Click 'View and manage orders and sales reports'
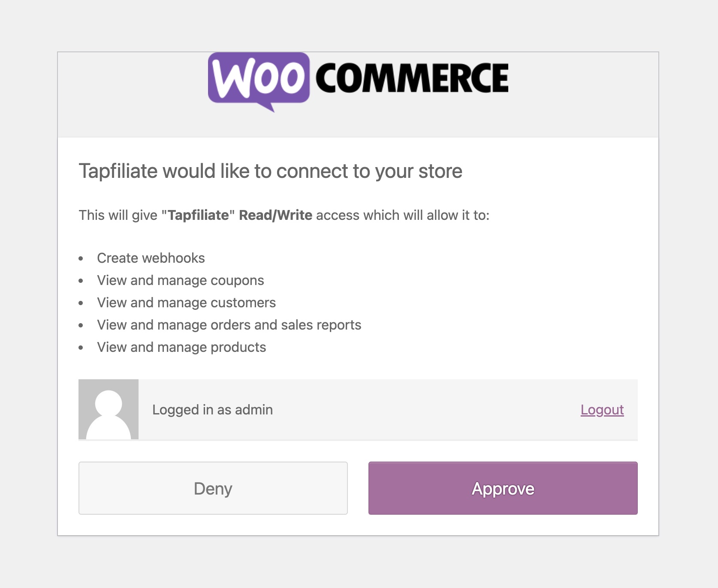718x588 pixels. pos(229,325)
